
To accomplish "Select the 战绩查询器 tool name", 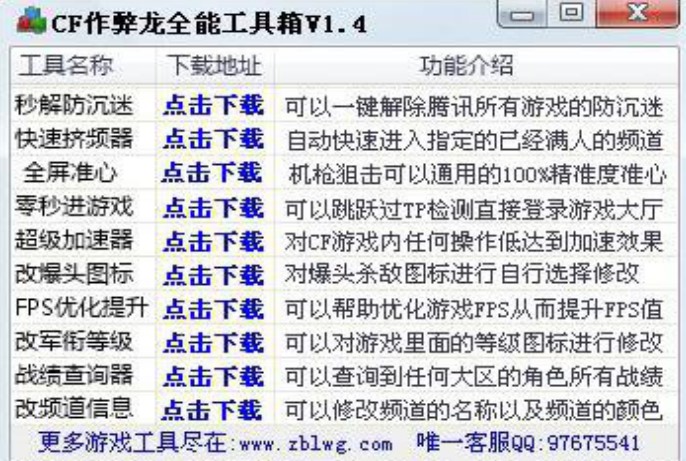I will click(x=74, y=375).
